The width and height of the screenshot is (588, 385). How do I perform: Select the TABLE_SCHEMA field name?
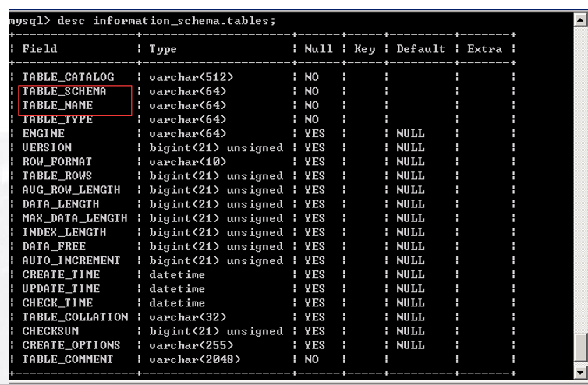click(64, 91)
